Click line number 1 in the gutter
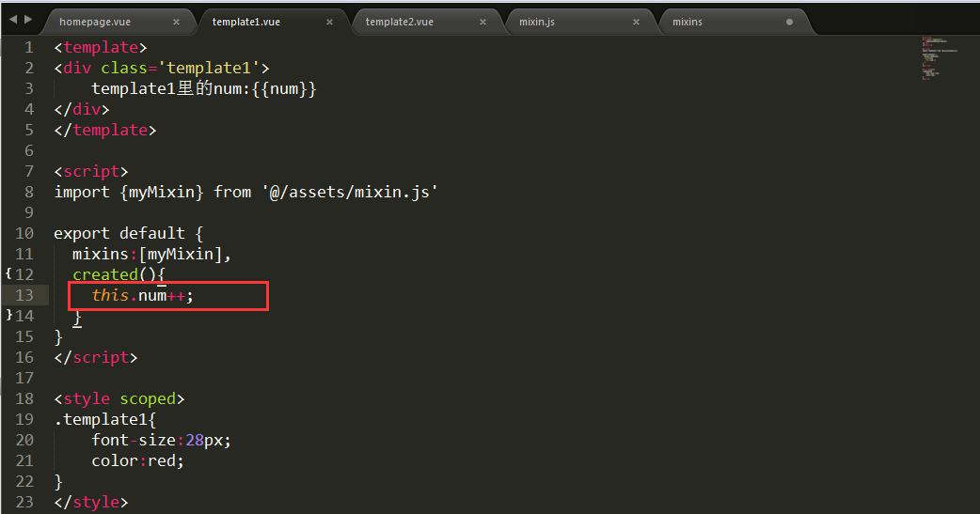980x514 pixels. click(29, 48)
